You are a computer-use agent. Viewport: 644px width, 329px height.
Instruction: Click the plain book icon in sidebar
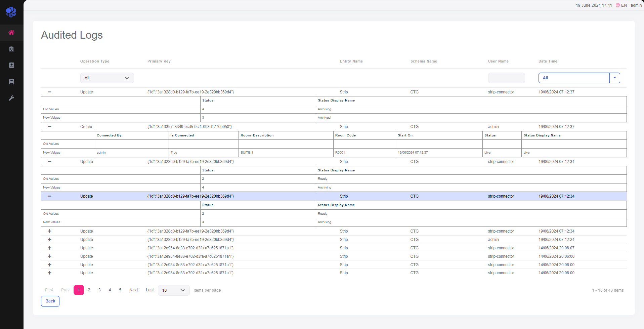point(11,82)
